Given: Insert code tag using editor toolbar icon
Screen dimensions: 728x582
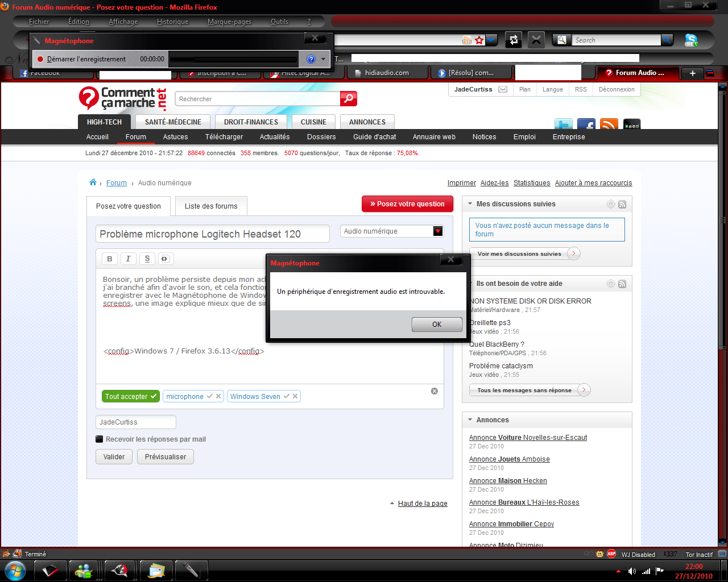Looking at the screenshot, I should 165,259.
